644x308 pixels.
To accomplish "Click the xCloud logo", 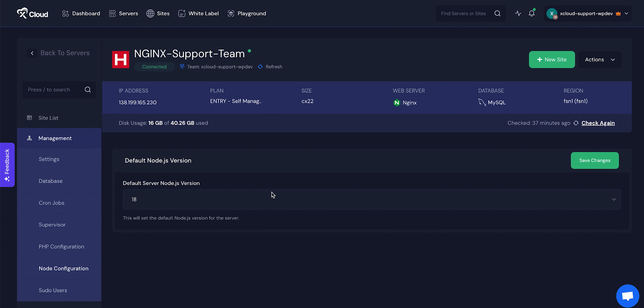I will (x=32, y=13).
